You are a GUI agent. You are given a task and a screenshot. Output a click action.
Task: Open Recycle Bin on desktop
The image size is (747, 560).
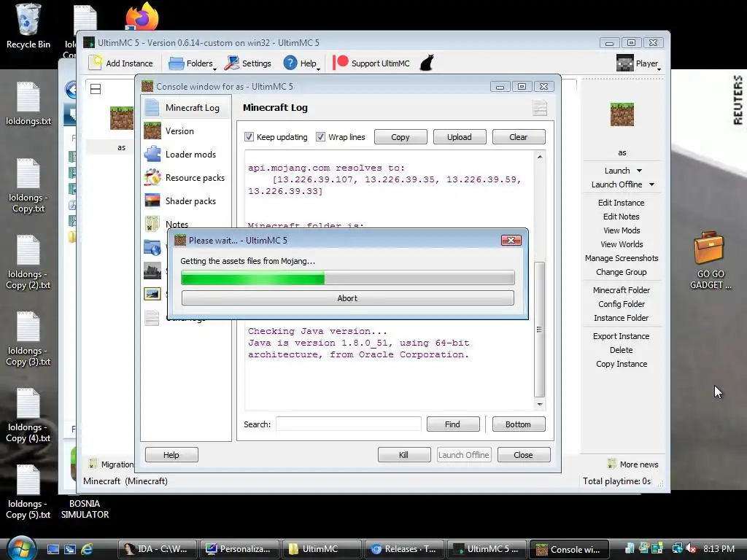[28, 26]
